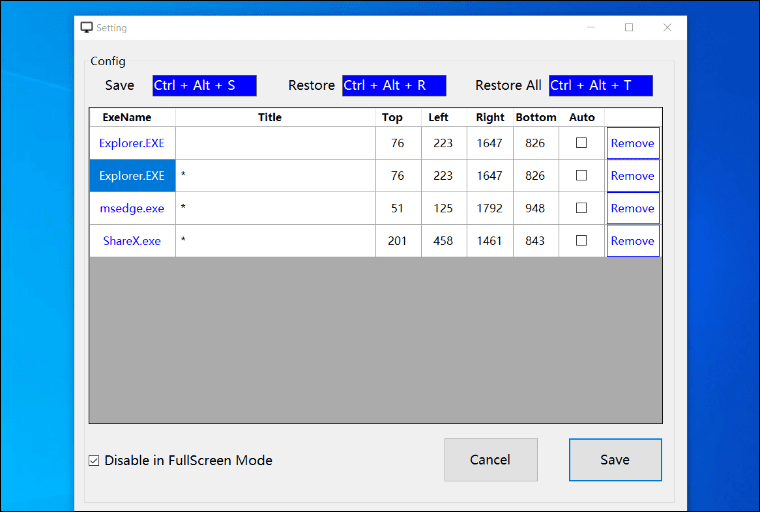Viewport: 760px width, 512px height.
Task: Select the Restore hotkey field Ctrl + Alt + R
Action: (394, 85)
